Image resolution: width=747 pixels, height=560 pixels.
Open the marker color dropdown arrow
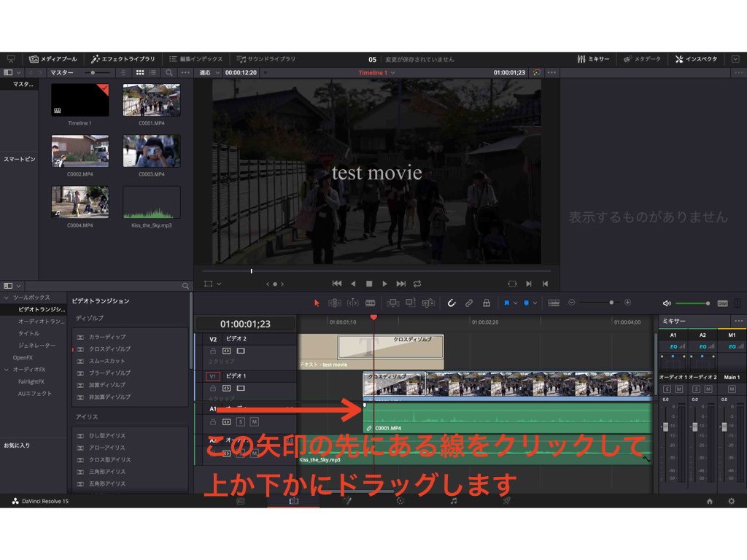535,303
